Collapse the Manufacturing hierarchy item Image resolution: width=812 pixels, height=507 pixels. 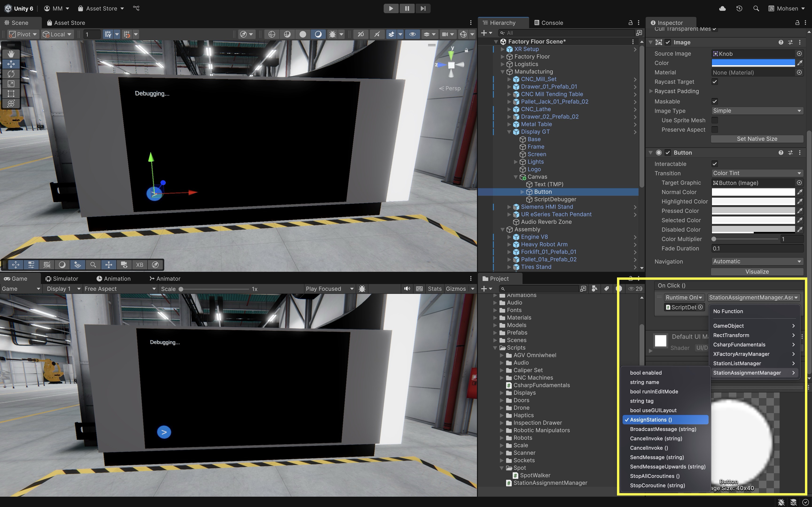click(503, 72)
